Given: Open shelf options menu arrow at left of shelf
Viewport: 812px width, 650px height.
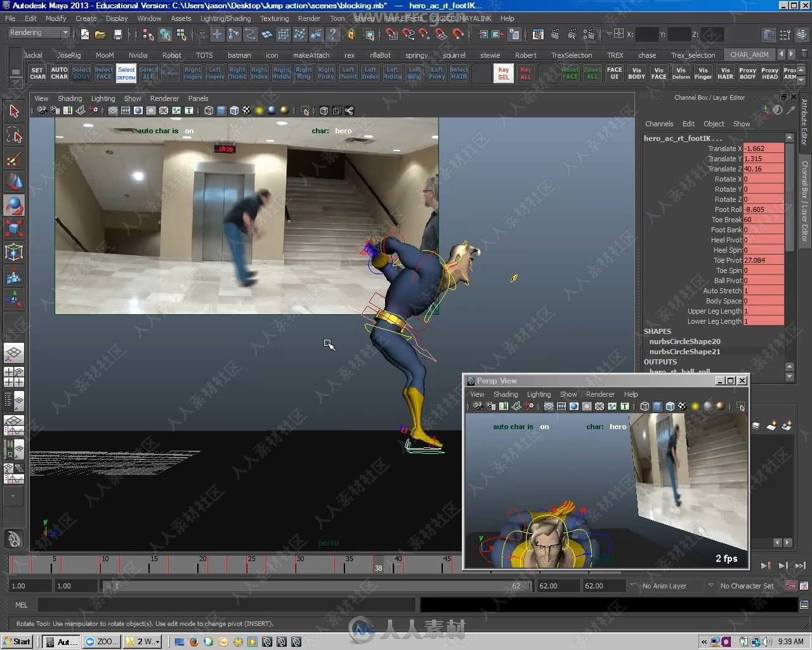Looking at the screenshot, I should pyautogui.click(x=16, y=81).
